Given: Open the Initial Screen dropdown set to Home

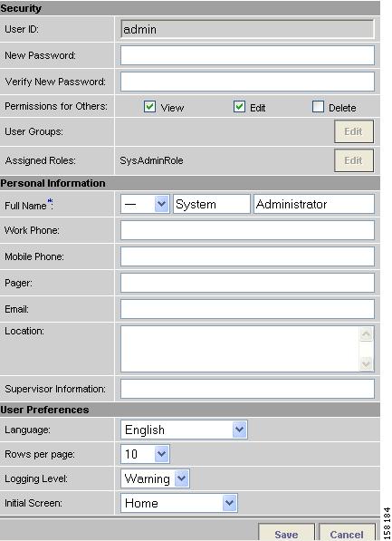Looking at the screenshot, I should [x=179, y=503].
